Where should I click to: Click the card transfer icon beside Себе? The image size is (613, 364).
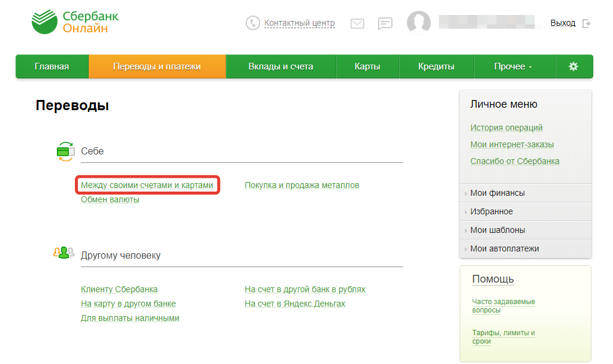(65, 151)
